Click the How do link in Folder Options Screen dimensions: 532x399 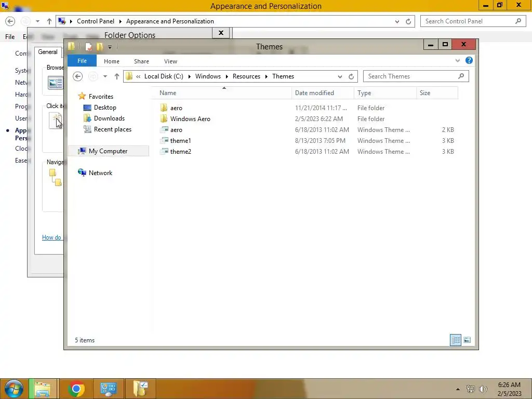tap(51, 237)
